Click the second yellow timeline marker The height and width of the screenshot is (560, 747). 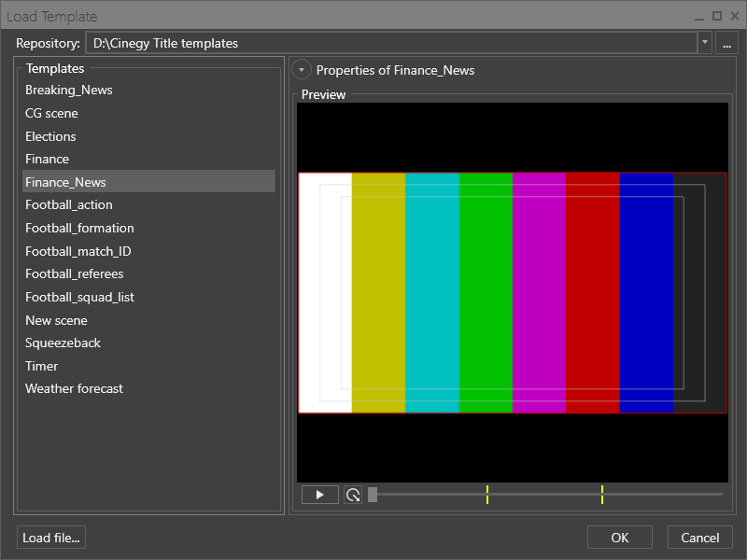602,495
